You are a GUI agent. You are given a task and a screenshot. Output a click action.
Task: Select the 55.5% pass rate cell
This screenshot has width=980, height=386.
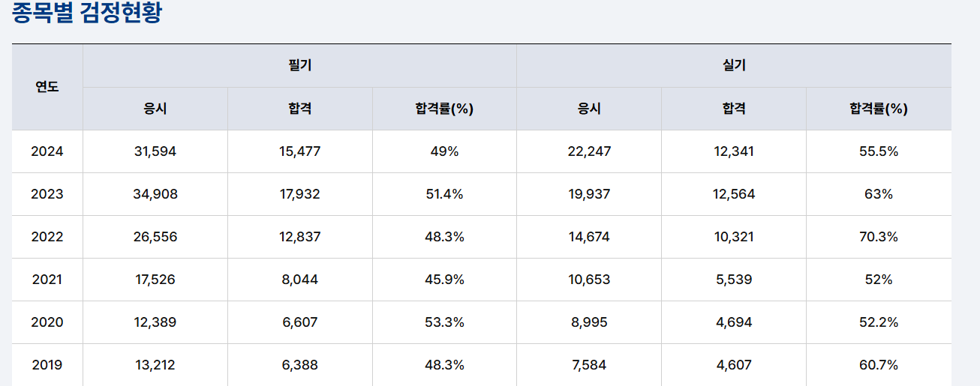click(879, 151)
